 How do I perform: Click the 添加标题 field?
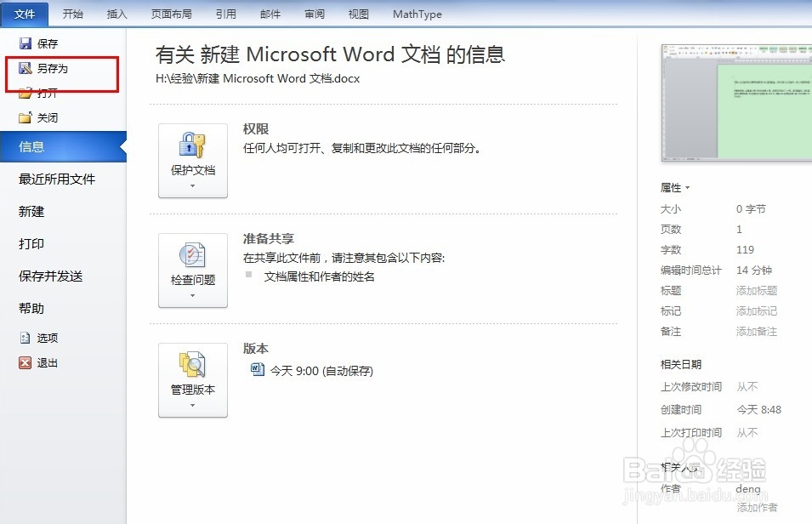click(x=757, y=291)
